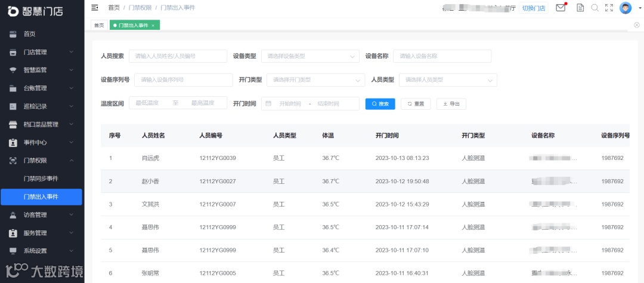Expand the 门店管理 menu
The image size is (644, 283).
[x=71, y=52]
